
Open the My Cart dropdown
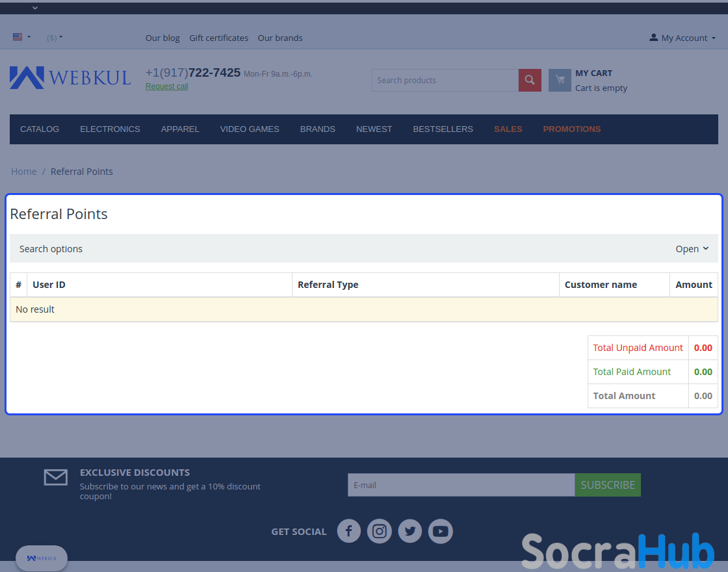click(601, 81)
